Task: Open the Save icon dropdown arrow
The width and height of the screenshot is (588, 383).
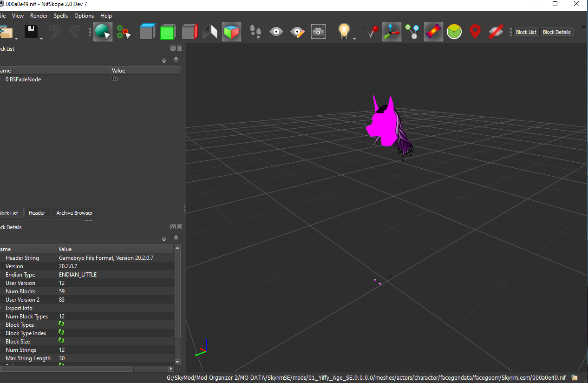Action: 41,38
